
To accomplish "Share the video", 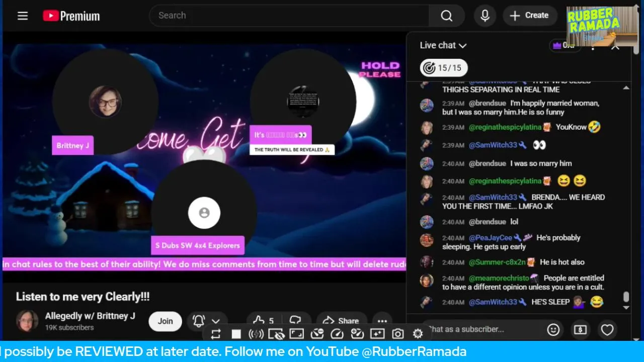I will click(341, 321).
